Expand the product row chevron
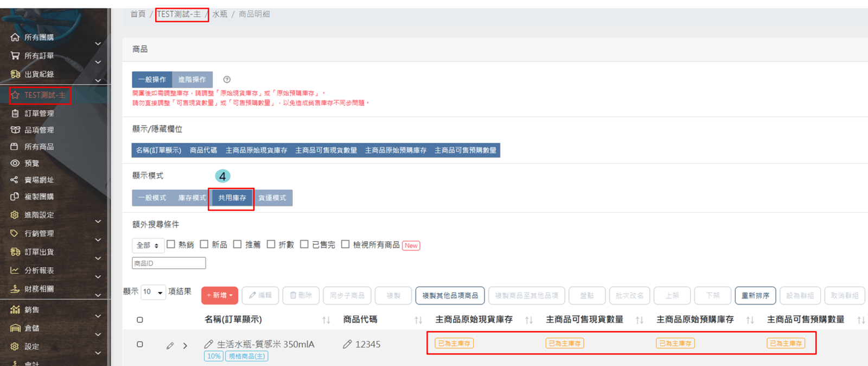This screenshot has height=366, width=868. tap(185, 345)
